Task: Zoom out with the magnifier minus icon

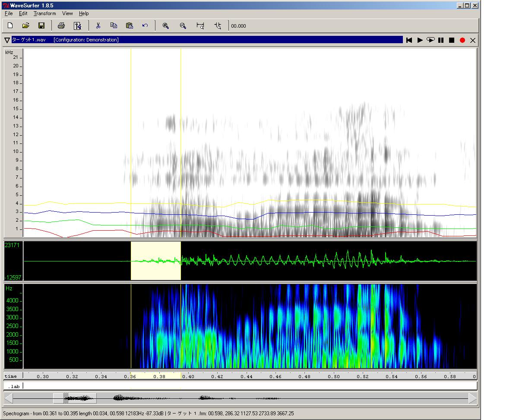Action: [183, 26]
